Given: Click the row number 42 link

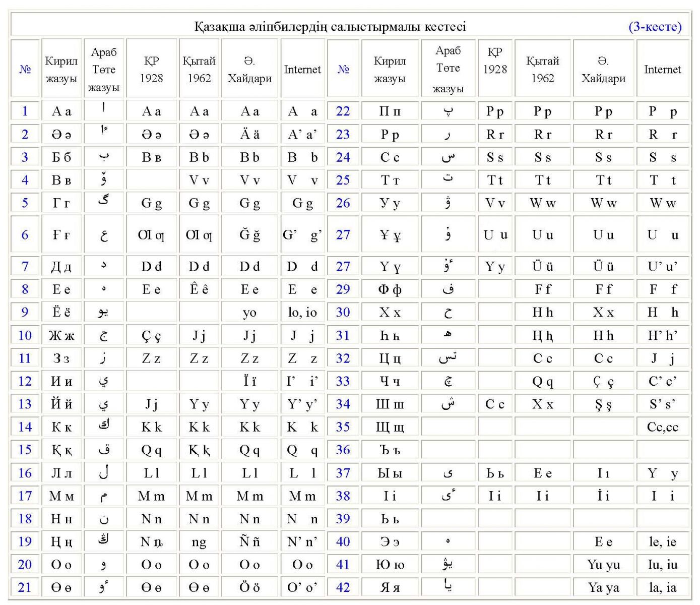Looking at the screenshot, I should pyautogui.click(x=343, y=587).
